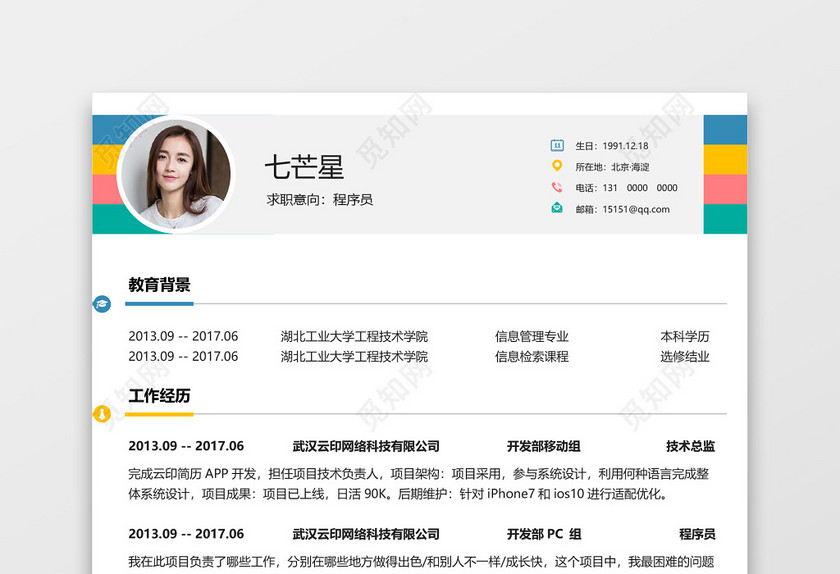This screenshot has height=574, width=840.
Task: Select the text 信息管理专业
Action: click(531, 336)
